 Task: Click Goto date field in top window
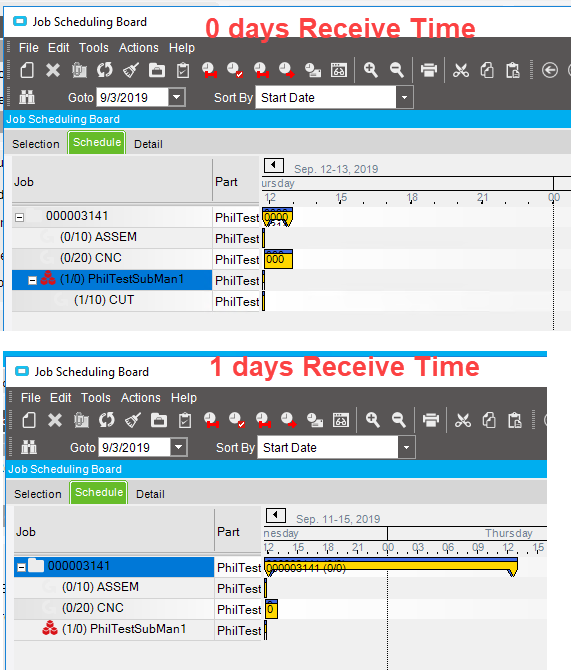[x=132, y=97]
